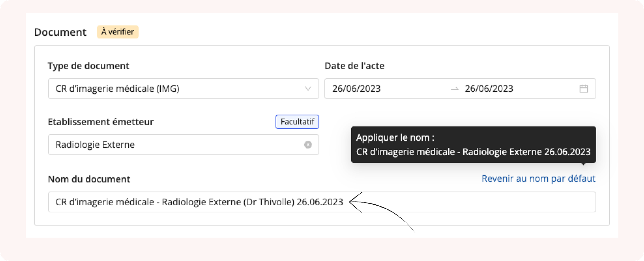Click the Facultatif badge
644x261 pixels.
pyautogui.click(x=297, y=122)
